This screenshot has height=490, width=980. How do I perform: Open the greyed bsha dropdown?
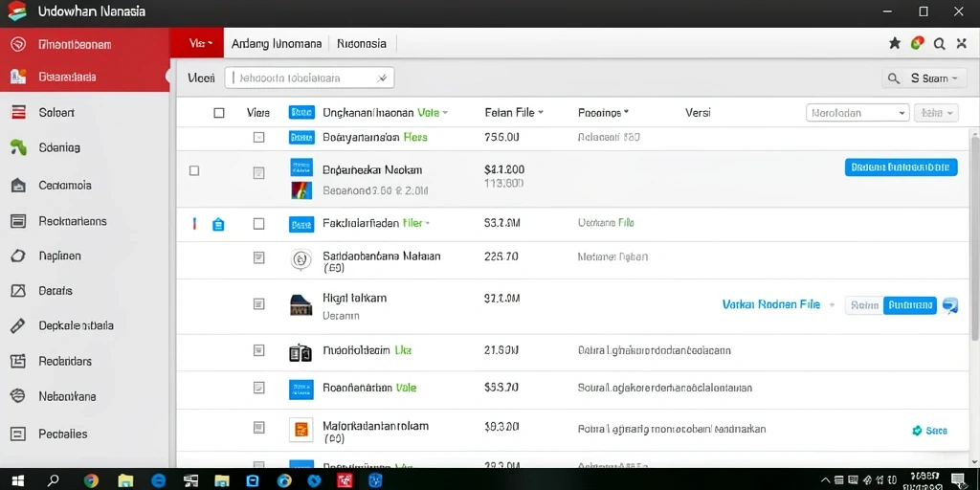936,113
